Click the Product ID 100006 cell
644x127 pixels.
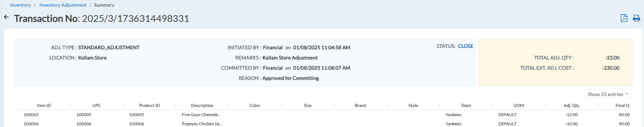[x=136, y=124]
